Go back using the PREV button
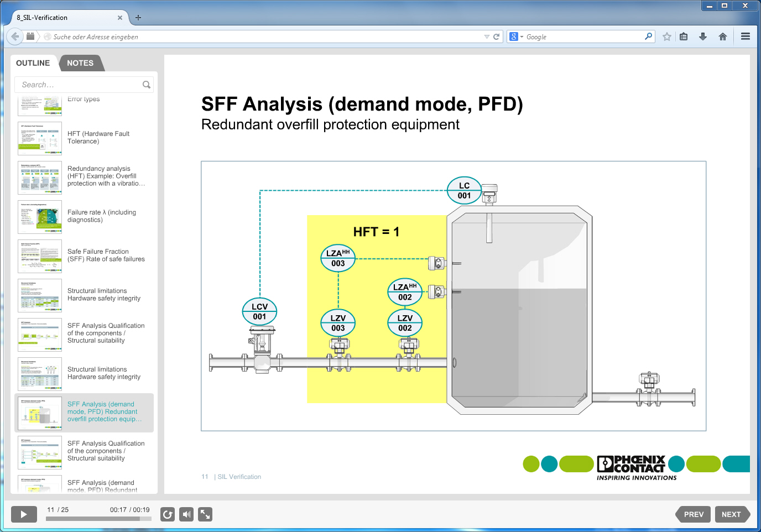The image size is (761, 532). [693, 514]
